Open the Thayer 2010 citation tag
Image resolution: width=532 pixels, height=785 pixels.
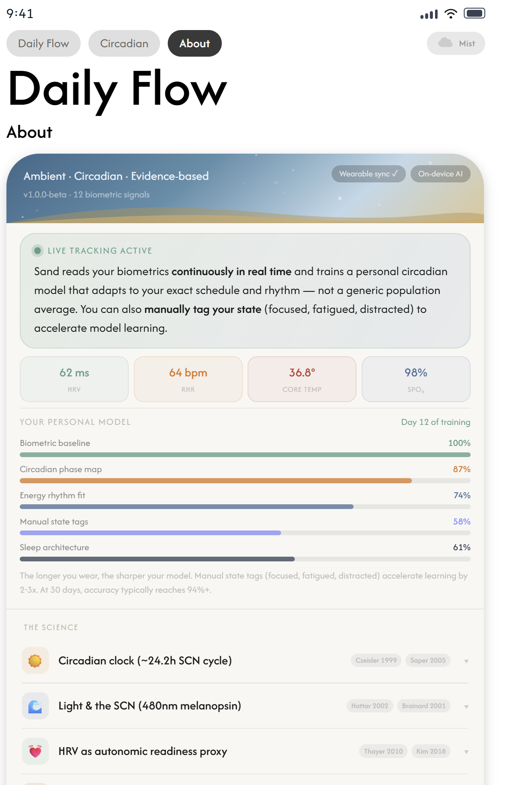coord(383,752)
